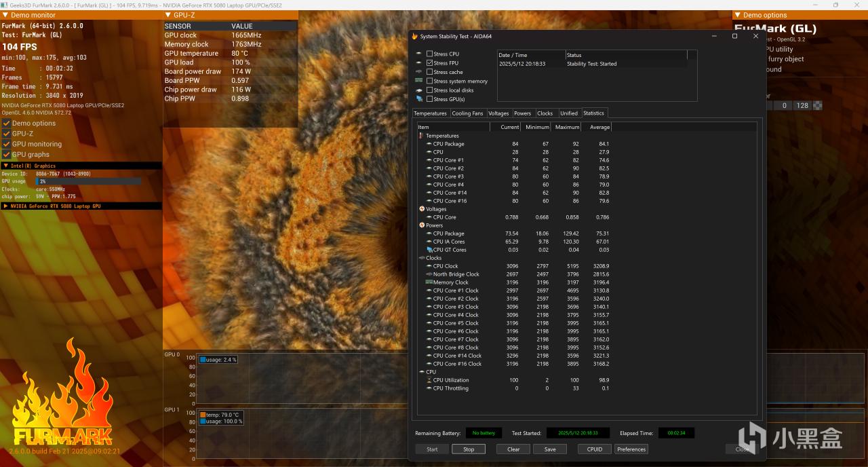Viewport: 868px width, 467px height.
Task: Click the Voltages group icon
Action: pyautogui.click(x=421, y=209)
